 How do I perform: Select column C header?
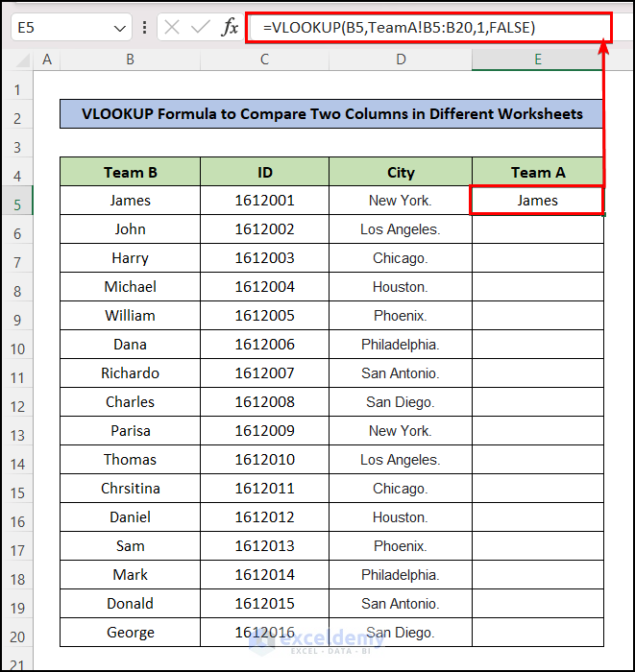click(x=264, y=60)
